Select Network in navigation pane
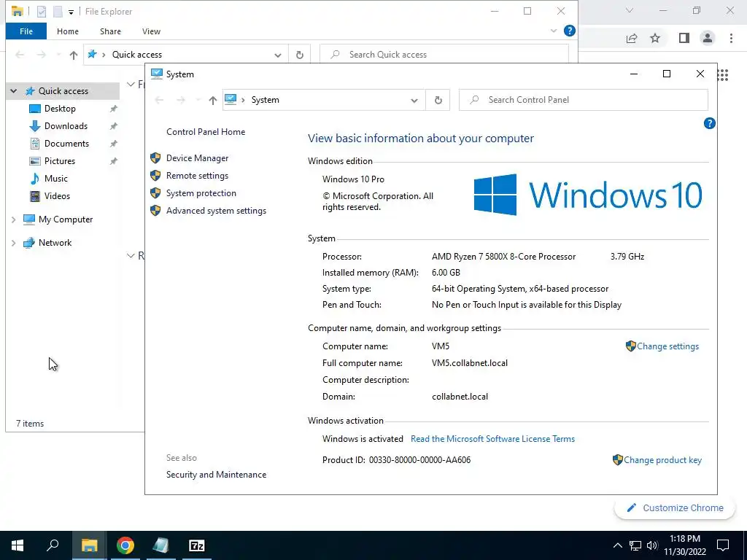Image resolution: width=747 pixels, height=560 pixels. (55, 243)
